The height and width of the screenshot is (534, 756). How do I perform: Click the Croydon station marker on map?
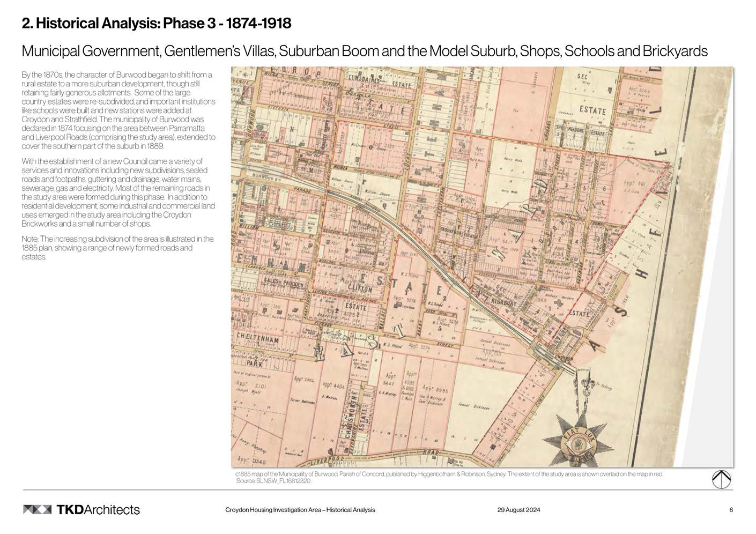tap(564, 358)
